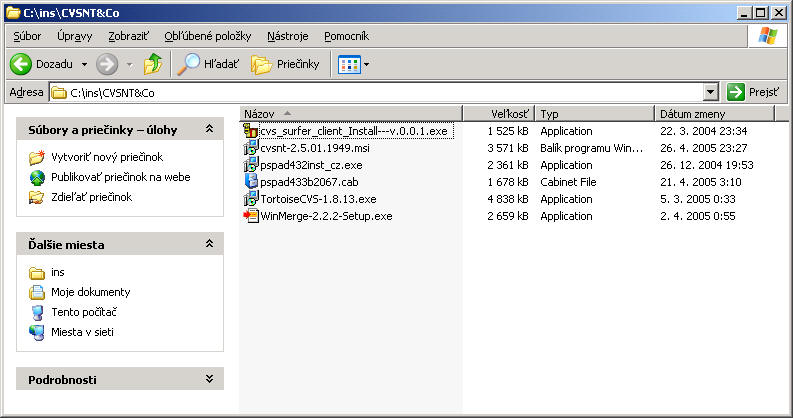Open search via Hľadať magnifier
Screen dimensions: 793x418
pos(188,64)
